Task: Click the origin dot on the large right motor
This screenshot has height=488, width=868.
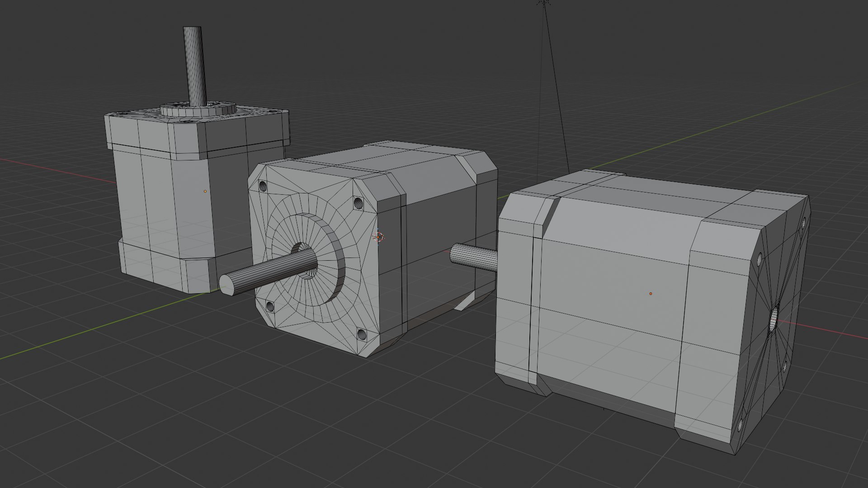Action: [651, 294]
